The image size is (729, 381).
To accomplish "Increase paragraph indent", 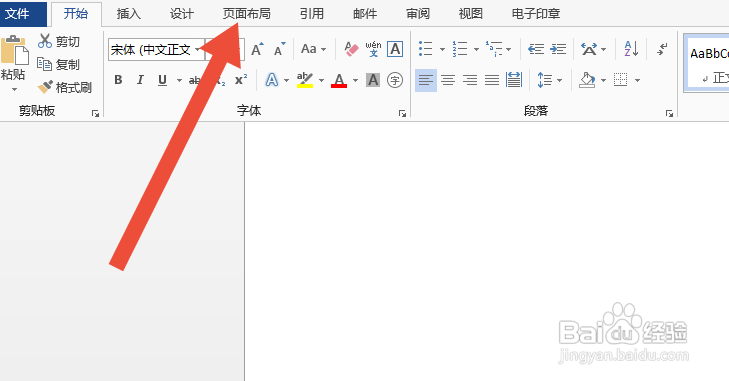I will click(558, 49).
